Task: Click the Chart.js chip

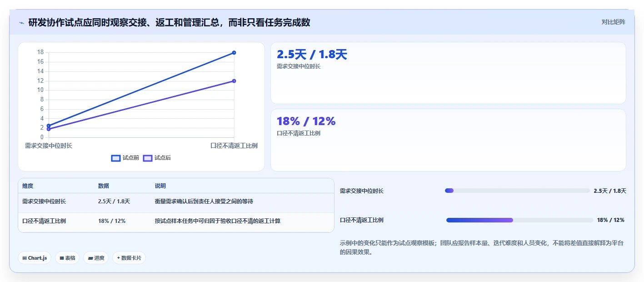Action: (x=35, y=258)
